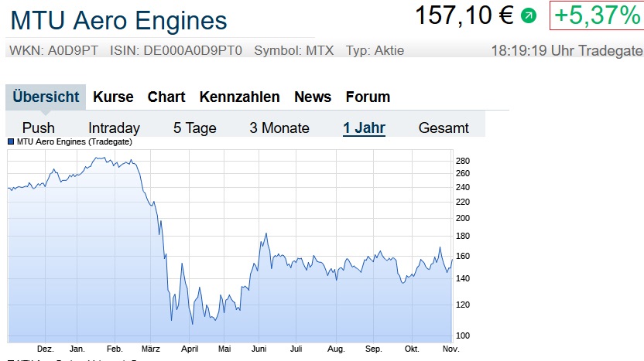644x361 pixels.
Task: Click the 280 y-axis label
Action: [462, 161]
